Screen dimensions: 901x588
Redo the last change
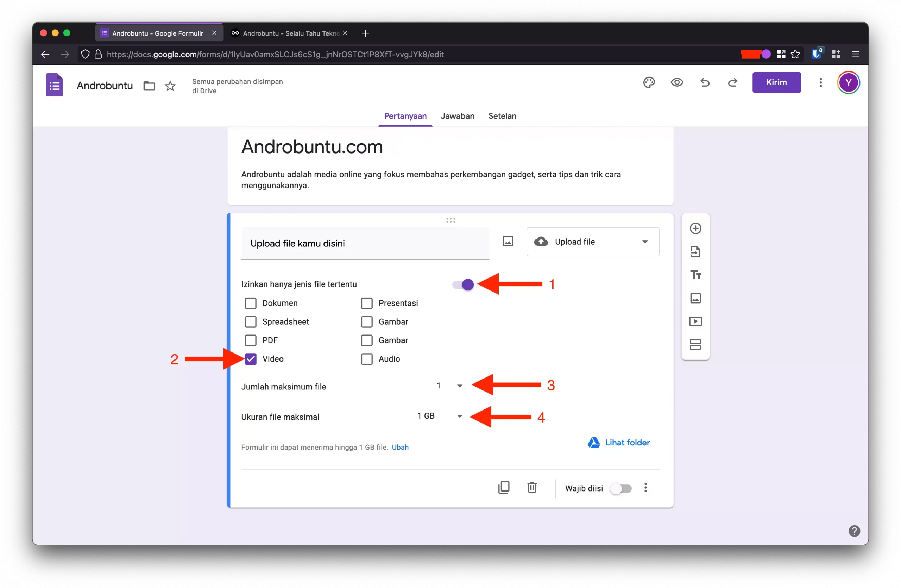[x=732, y=82]
